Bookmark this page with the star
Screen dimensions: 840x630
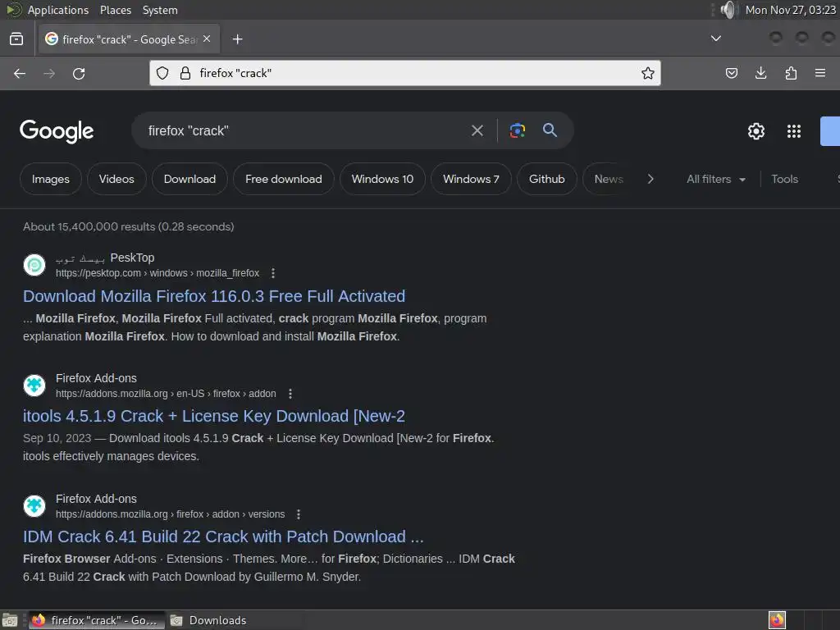pyautogui.click(x=648, y=73)
